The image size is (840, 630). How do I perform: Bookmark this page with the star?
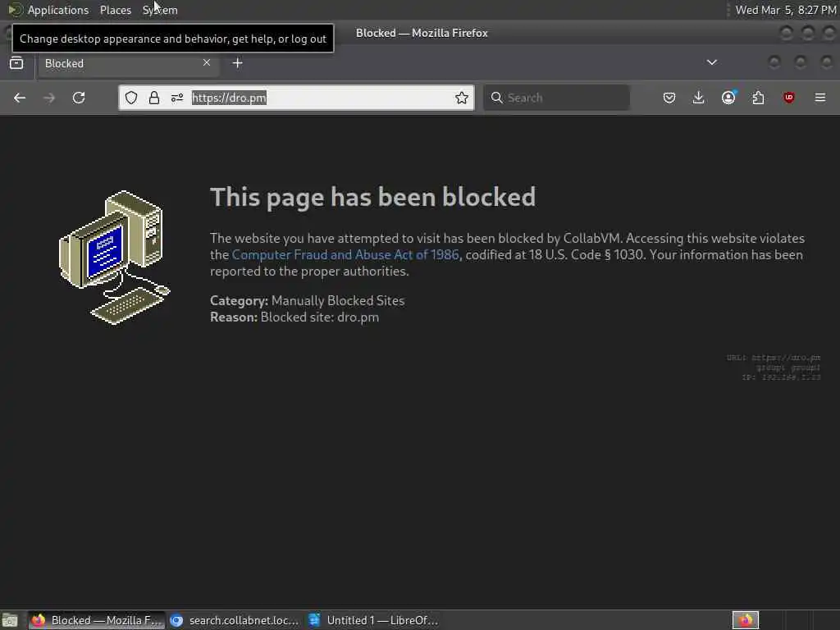462,98
